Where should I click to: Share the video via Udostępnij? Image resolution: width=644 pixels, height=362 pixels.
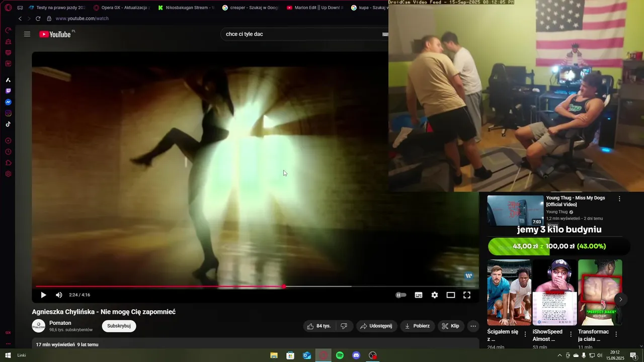click(377, 326)
